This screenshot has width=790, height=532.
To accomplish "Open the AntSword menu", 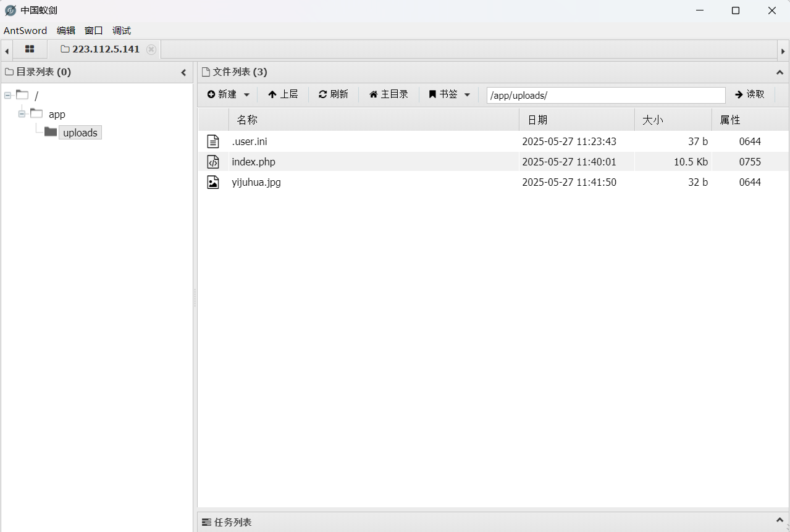I will (x=25, y=30).
